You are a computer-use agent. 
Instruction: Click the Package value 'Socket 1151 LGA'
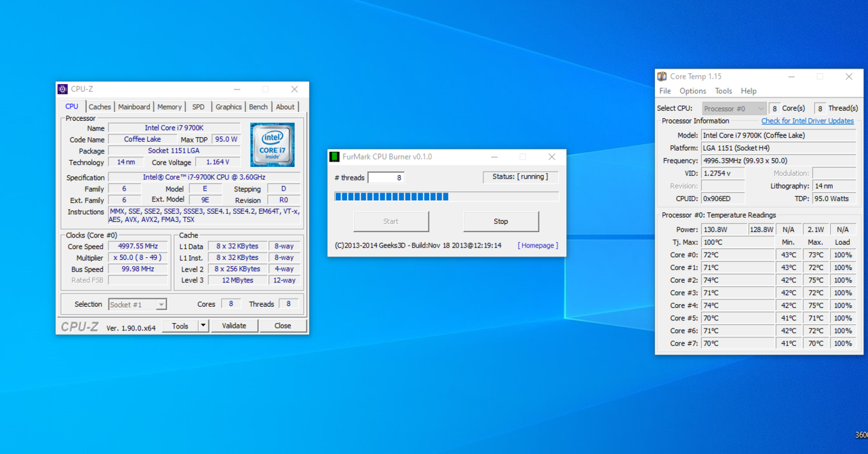174,151
